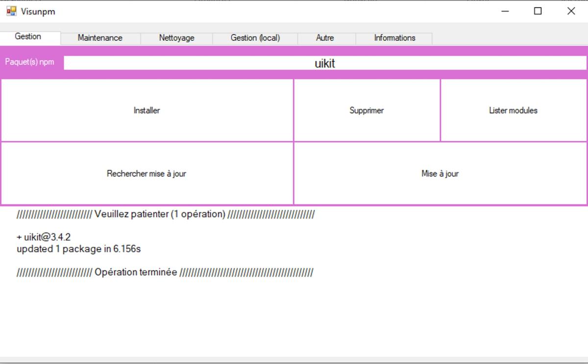
Task: Click the '+ uikit@3.4.2' output line
Action: [x=44, y=237]
